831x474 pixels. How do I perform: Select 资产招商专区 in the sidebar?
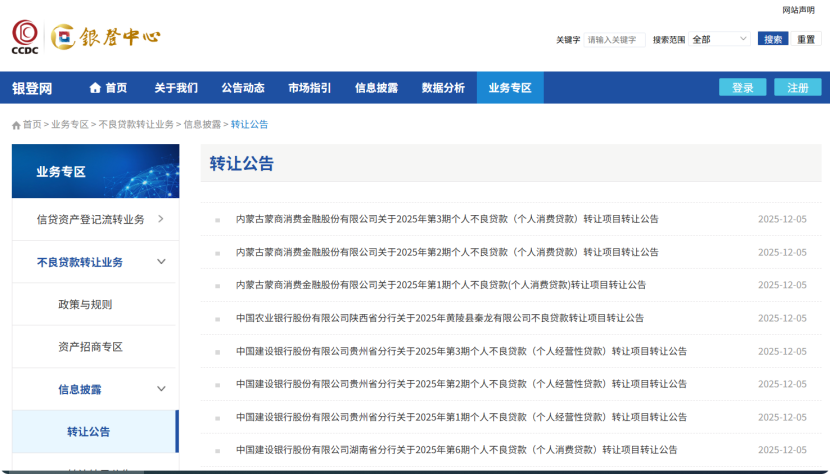[90, 347]
